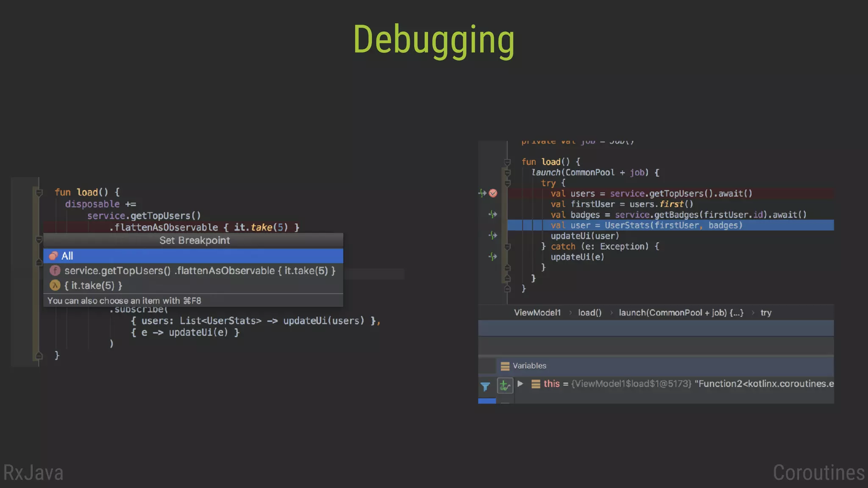This screenshot has height=488, width=868.
Task: Click suspend call icon on updateUi(user) line
Action: click(x=492, y=235)
